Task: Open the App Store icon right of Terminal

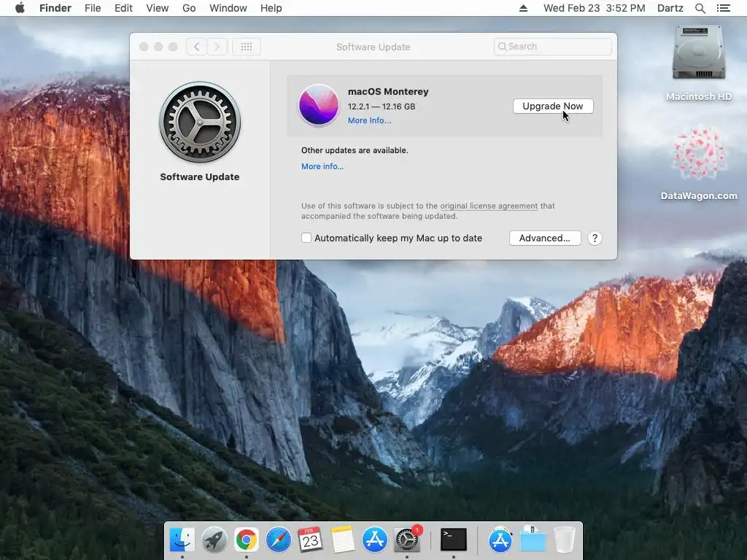Action: pos(500,540)
